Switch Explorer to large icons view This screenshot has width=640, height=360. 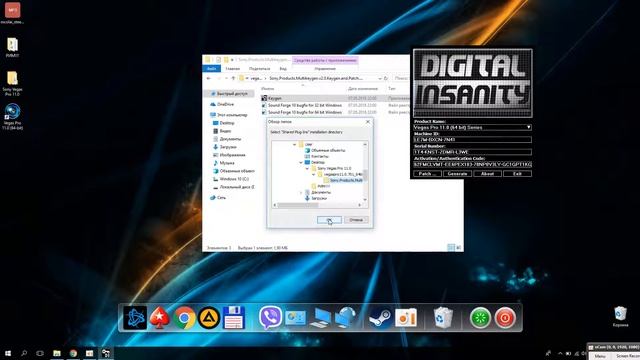(458, 247)
